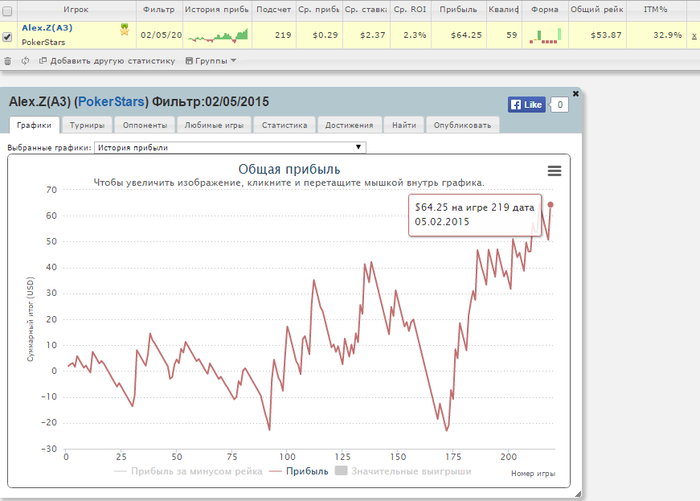Click the trash icon below the player row

pyautogui.click(x=8, y=61)
